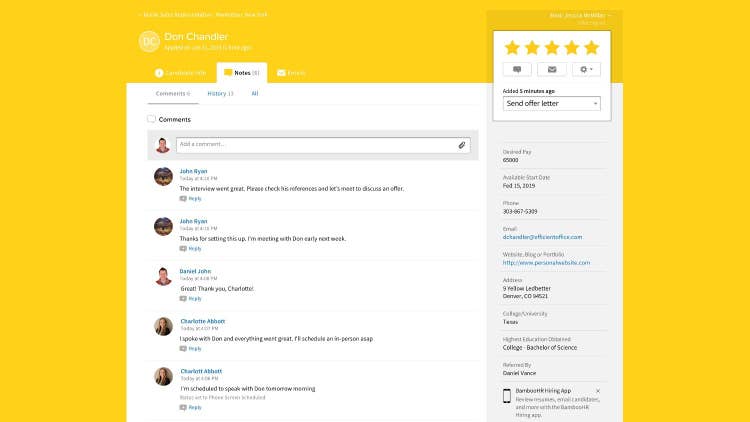Expand the Send offer letter status dropdown
750x422 pixels.
[x=551, y=103]
